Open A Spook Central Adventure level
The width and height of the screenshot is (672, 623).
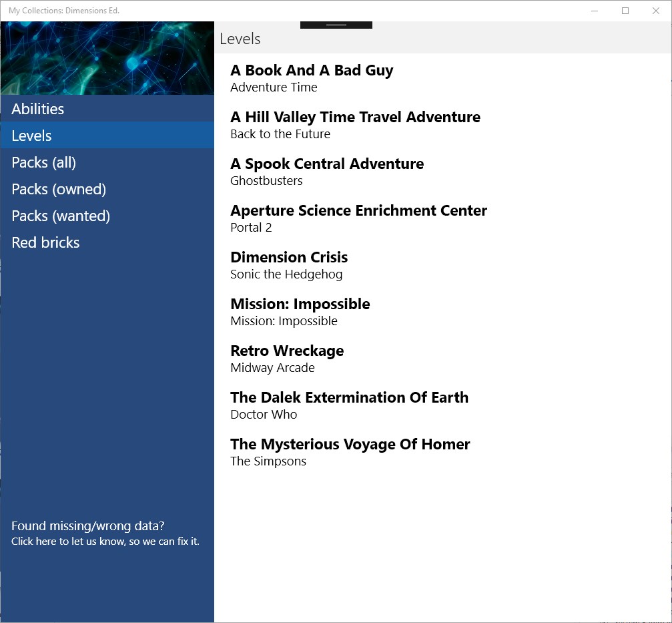327,164
